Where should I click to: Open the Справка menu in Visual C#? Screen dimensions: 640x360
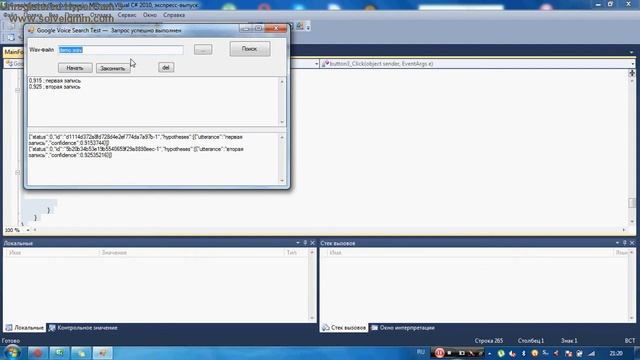pyautogui.click(x=174, y=15)
